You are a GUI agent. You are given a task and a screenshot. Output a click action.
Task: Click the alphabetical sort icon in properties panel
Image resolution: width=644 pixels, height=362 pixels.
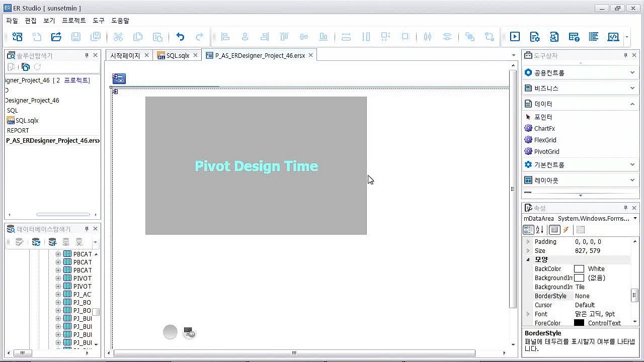539,230
